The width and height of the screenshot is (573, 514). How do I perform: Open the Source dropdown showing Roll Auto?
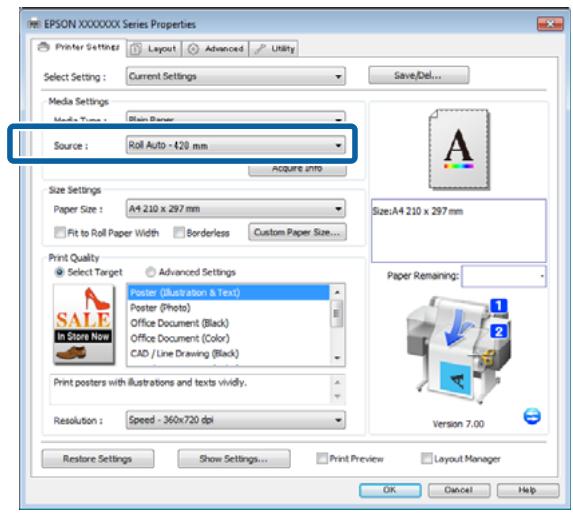(x=236, y=145)
